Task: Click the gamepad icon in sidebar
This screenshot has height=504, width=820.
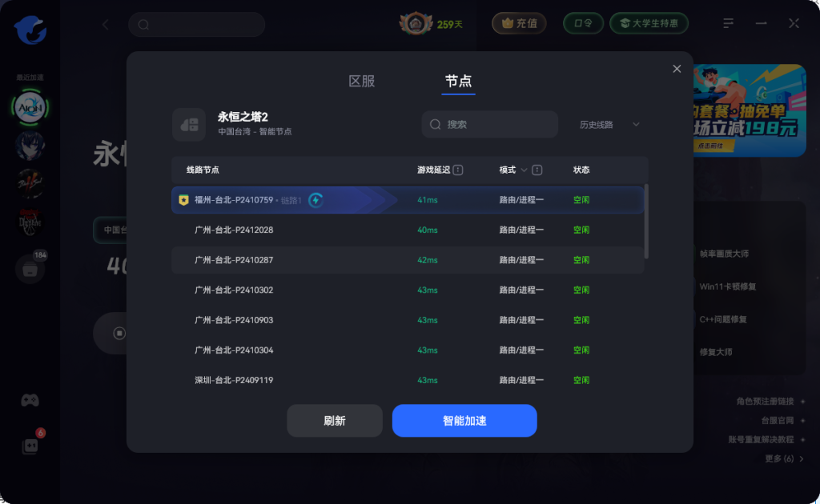Action: click(30, 400)
